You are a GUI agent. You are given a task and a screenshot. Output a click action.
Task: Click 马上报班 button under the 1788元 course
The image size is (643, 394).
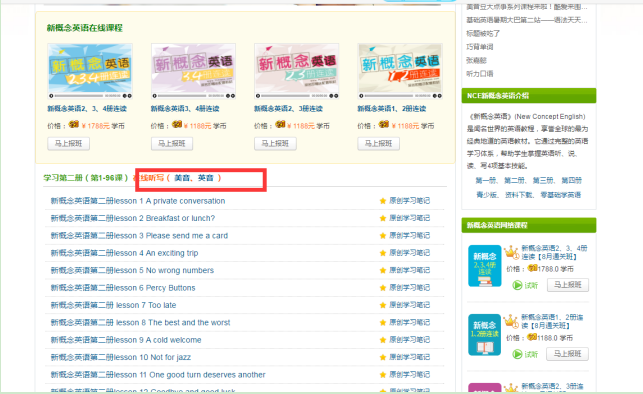pyautogui.click(x=68, y=143)
